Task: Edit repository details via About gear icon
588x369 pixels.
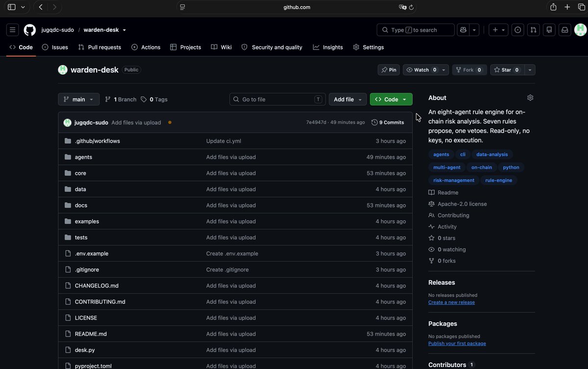Action: [x=530, y=98]
